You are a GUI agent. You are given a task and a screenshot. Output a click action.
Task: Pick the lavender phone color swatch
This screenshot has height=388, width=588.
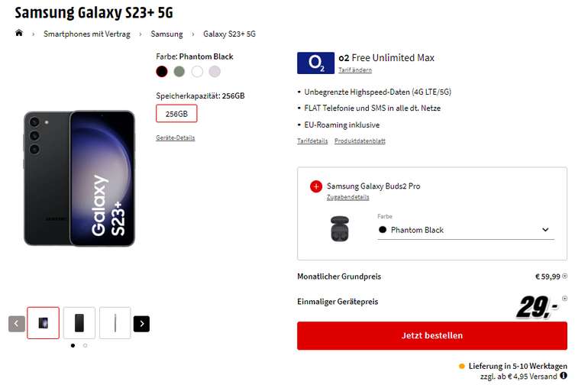click(215, 72)
